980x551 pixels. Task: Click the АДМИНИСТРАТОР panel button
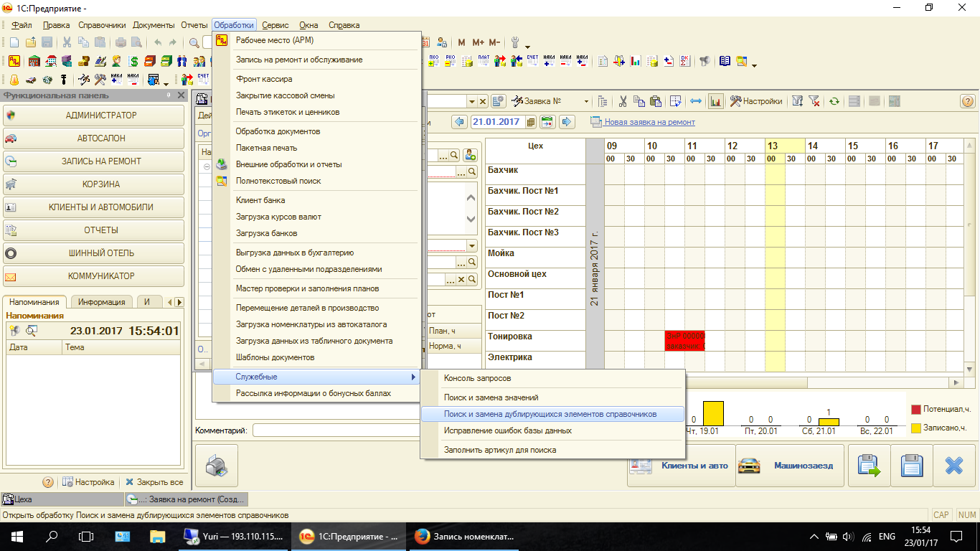(93, 115)
